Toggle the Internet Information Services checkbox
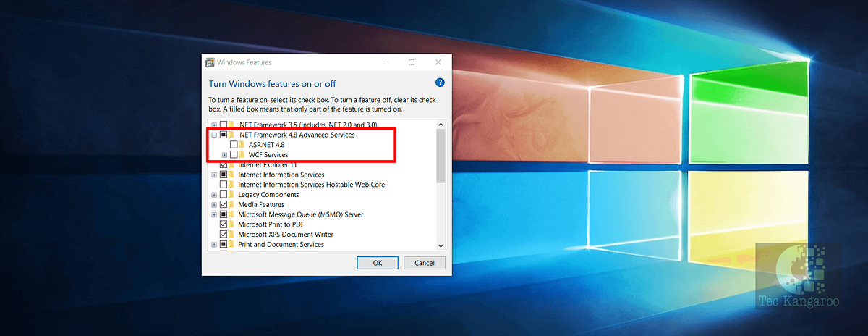This screenshot has height=336, width=868. click(x=224, y=175)
